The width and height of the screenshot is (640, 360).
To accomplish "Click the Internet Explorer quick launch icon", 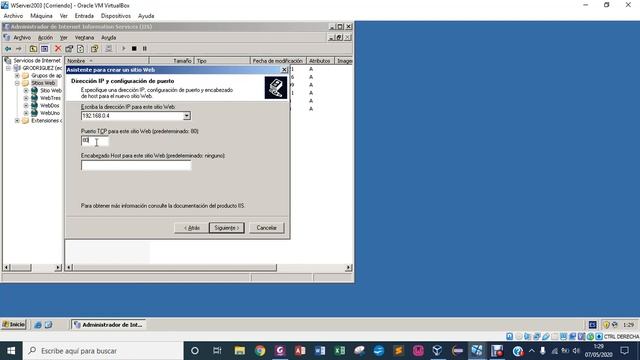I will point(38,325).
